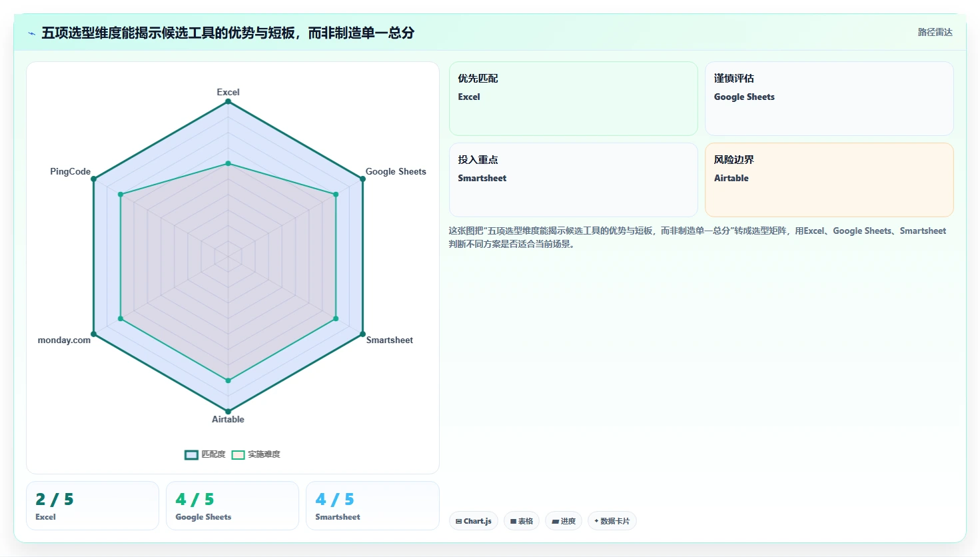Open the 优先匹配 Excel card
The width and height of the screenshot is (980, 557).
[574, 99]
